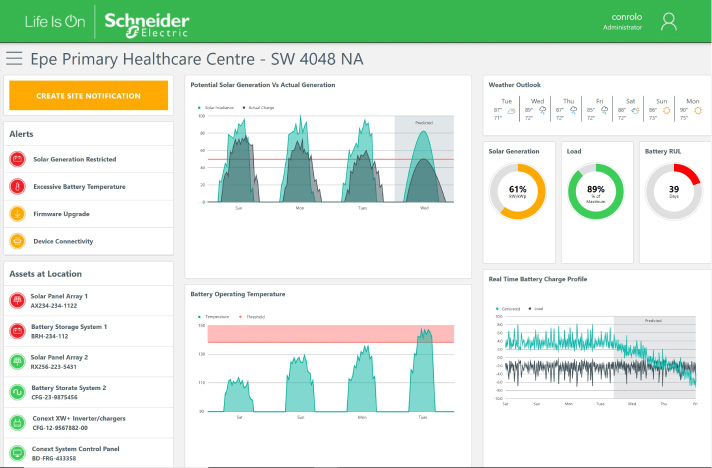
Task: Click the Battery Storage System 1 icon
Action: pyautogui.click(x=17, y=331)
